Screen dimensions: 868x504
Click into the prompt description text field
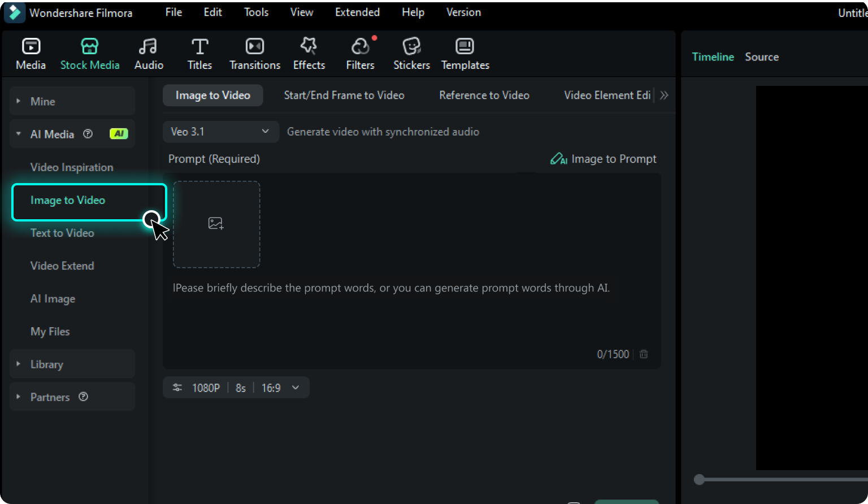click(411, 271)
